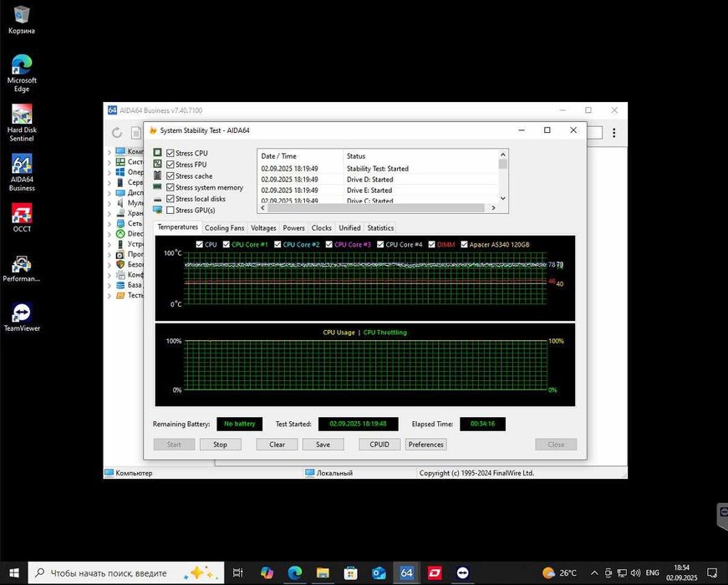Viewport: 728px width, 585px height.
Task: Expand the Безопасность tree node arrow
Action: [x=109, y=265]
